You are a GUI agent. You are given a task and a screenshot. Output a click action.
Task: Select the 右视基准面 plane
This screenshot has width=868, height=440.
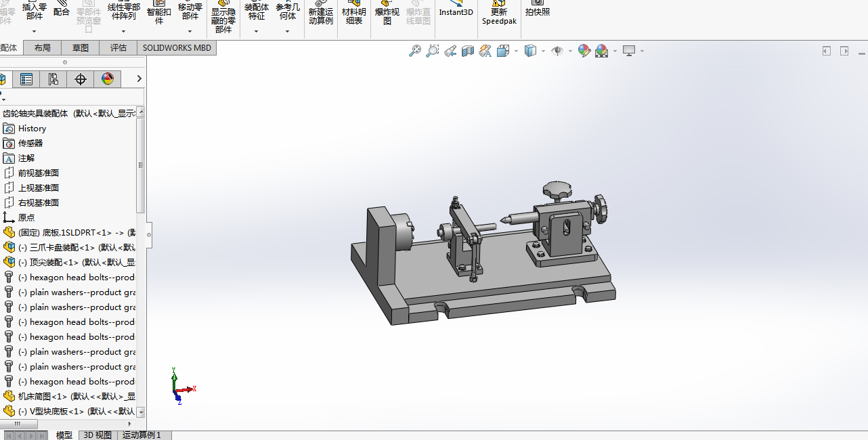(31, 203)
